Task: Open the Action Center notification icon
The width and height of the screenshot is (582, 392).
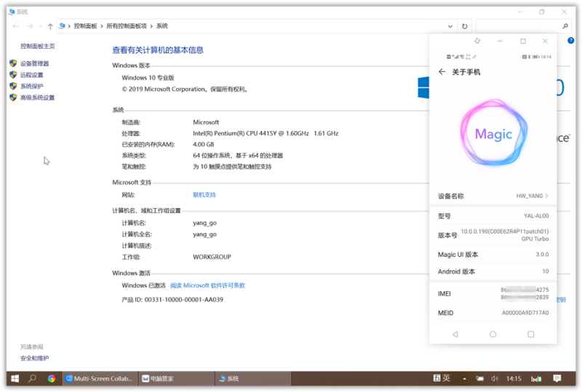Action: coord(557,379)
